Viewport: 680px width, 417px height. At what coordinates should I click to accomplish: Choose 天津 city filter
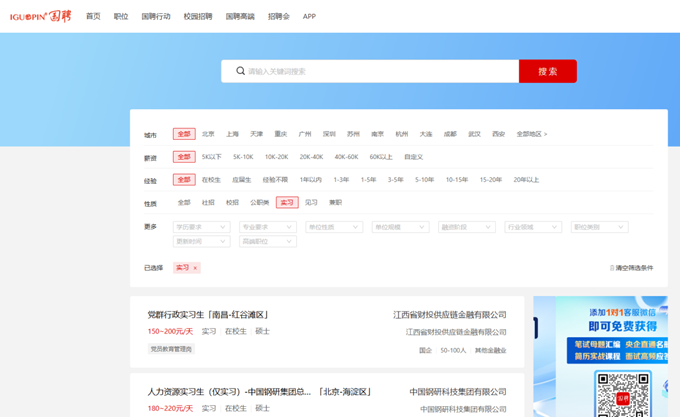[257, 134]
